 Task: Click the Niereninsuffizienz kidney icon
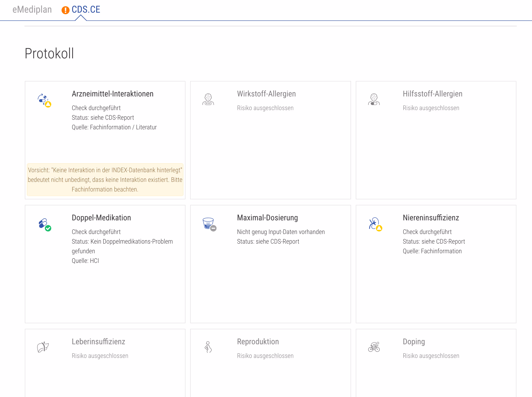[x=375, y=224]
